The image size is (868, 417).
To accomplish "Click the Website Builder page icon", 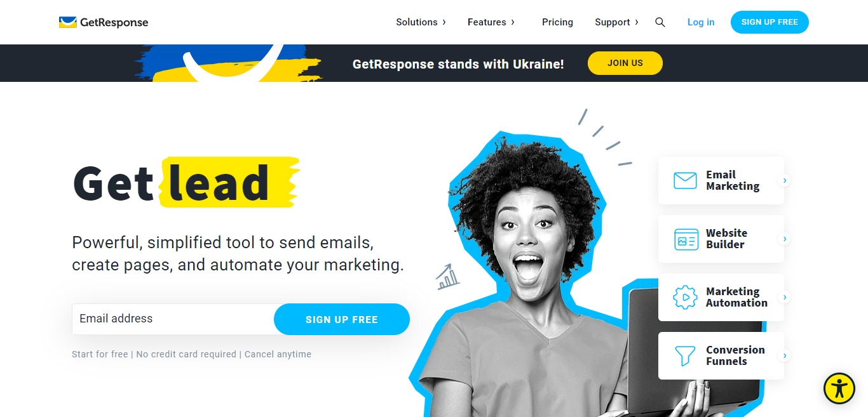I will point(686,239).
